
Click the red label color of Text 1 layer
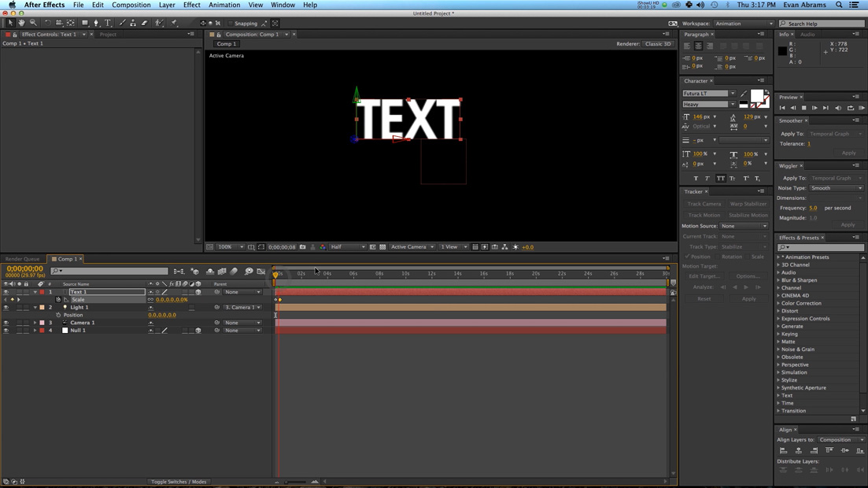coord(42,292)
